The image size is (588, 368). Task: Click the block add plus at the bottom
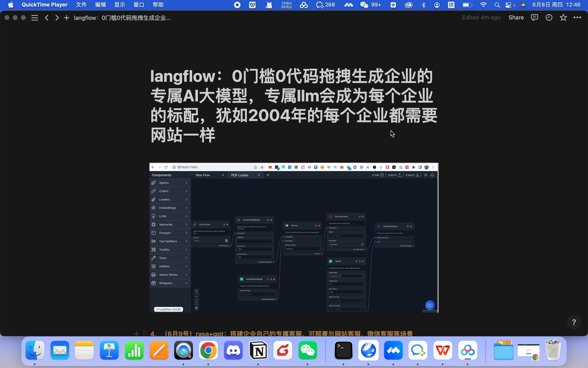pyautogui.click(x=136, y=333)
